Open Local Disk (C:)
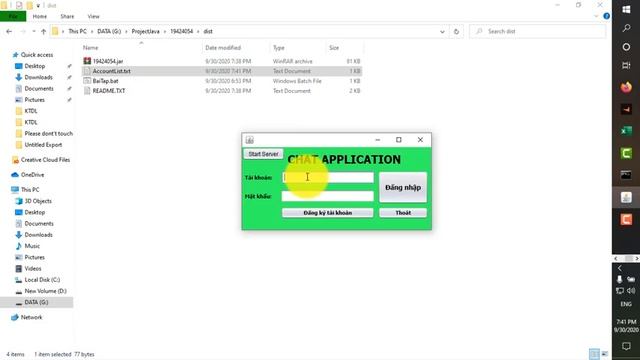 coord(42,280)
